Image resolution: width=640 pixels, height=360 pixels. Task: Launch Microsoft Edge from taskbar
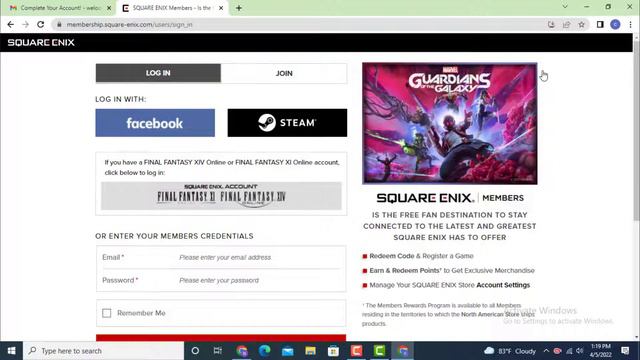coord(265,351)
